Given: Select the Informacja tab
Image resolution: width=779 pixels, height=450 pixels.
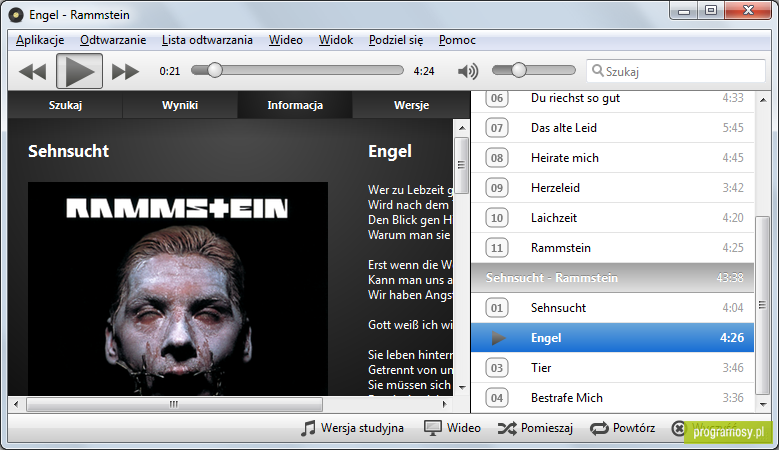Looking at the screenshot, I should click(295, 105).
